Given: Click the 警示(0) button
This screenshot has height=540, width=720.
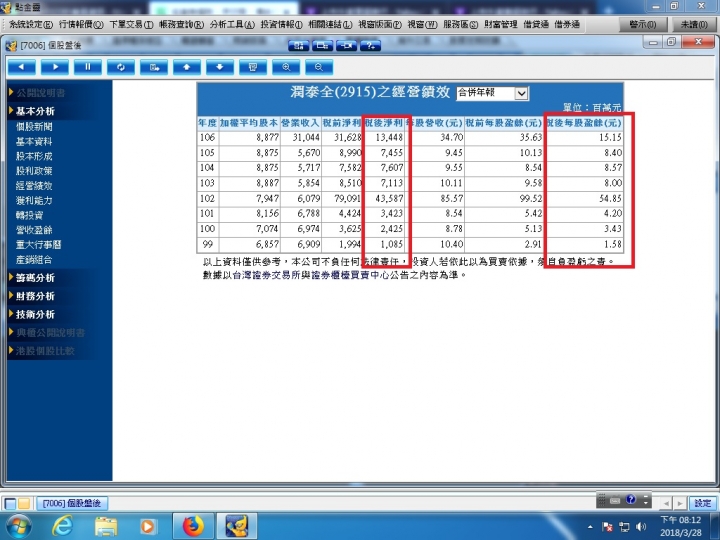Looking at the screenshot, I should (x=642, y=24).
